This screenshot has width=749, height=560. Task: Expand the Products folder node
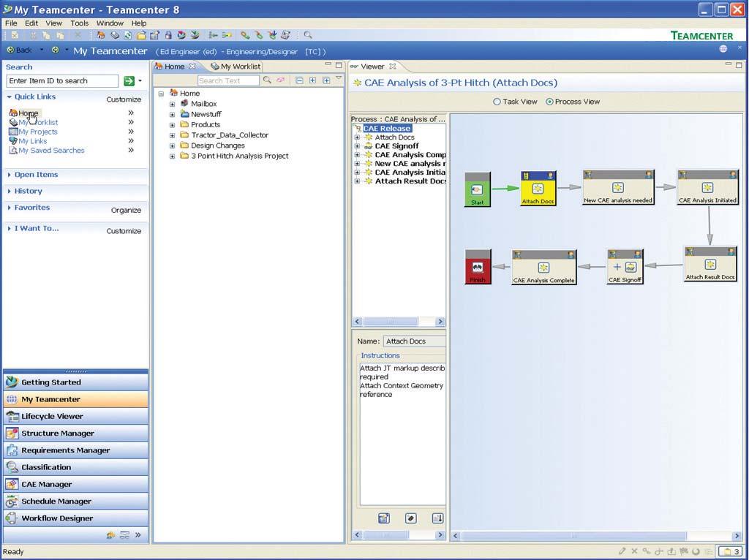pyautogui.click(x=173, y=124)
